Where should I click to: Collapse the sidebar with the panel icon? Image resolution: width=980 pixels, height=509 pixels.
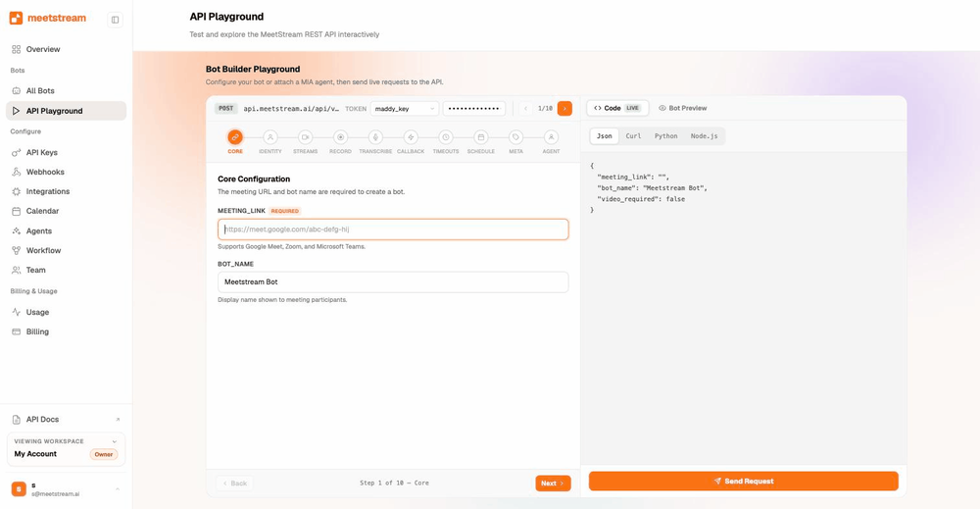[115, 20]
